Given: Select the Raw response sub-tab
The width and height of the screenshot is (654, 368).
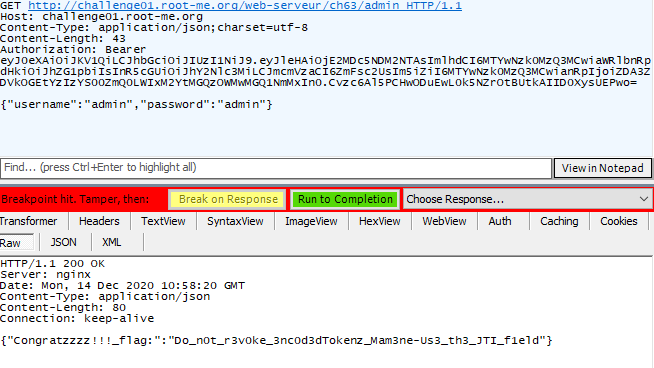Looking at the screenshot, I should pos(16,243).
